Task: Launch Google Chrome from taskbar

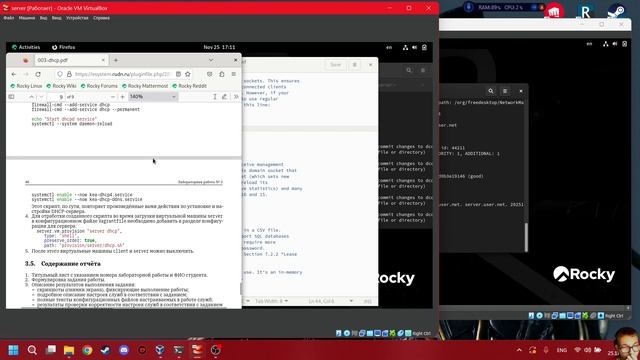Action: [87, 350]
